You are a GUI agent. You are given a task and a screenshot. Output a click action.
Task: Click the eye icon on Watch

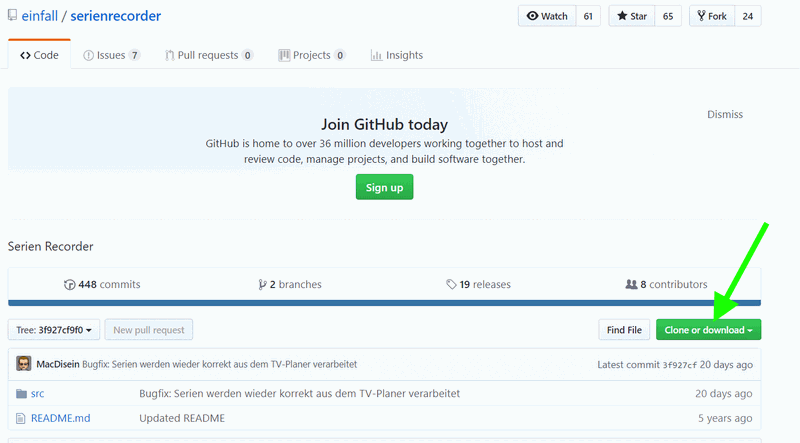pos(532,16)
